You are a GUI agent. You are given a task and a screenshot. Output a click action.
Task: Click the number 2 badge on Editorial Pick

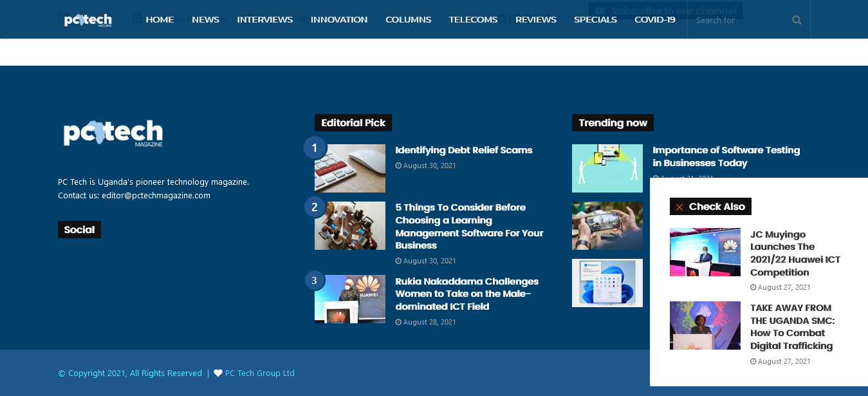315,207
